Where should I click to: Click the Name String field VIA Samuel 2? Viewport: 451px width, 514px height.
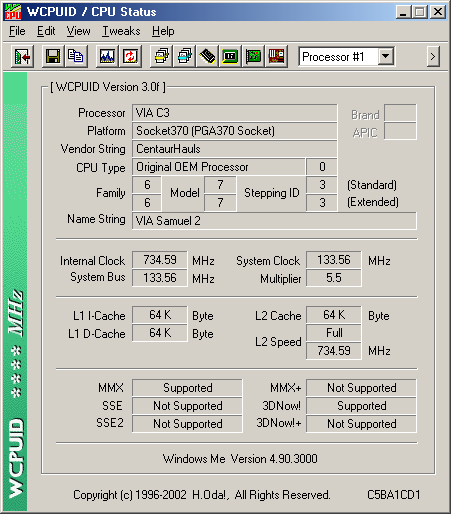pyautogui.click(x=274, y=221)
